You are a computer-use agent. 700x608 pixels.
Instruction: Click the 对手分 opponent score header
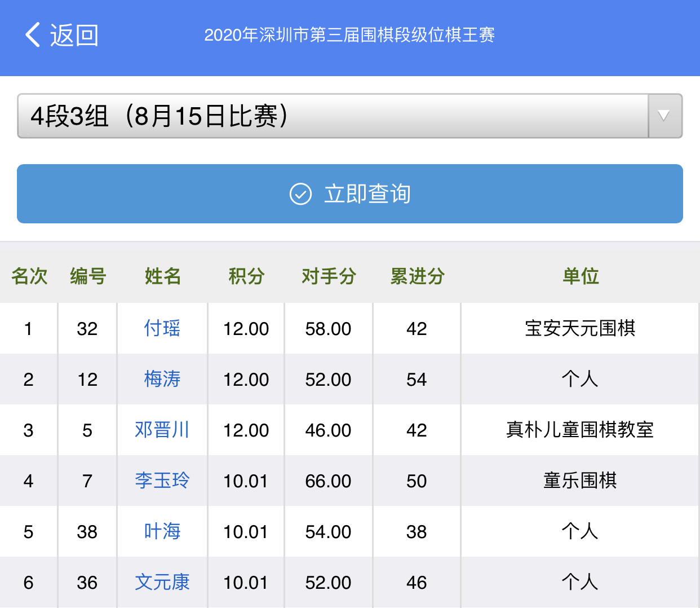tap(329, 276)
